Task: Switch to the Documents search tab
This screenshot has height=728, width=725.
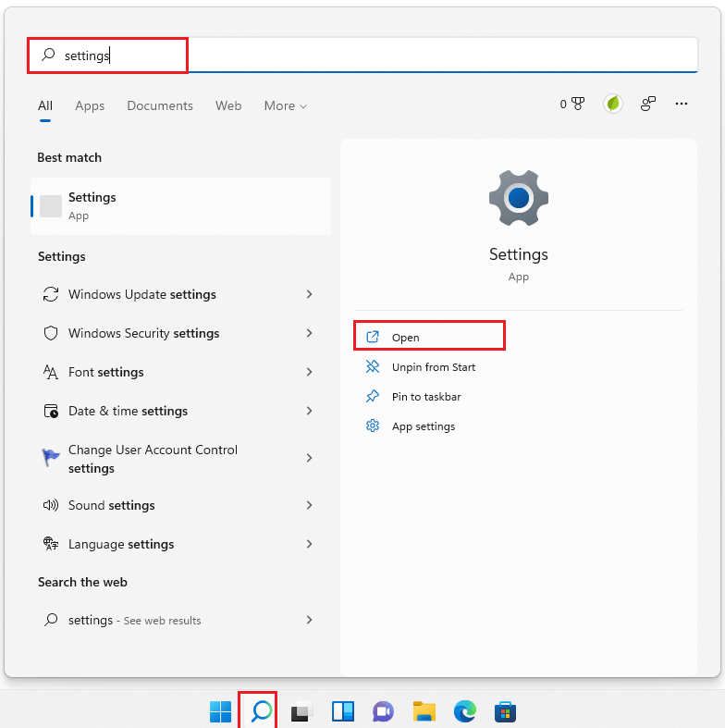Action: [x=160, y=105]
